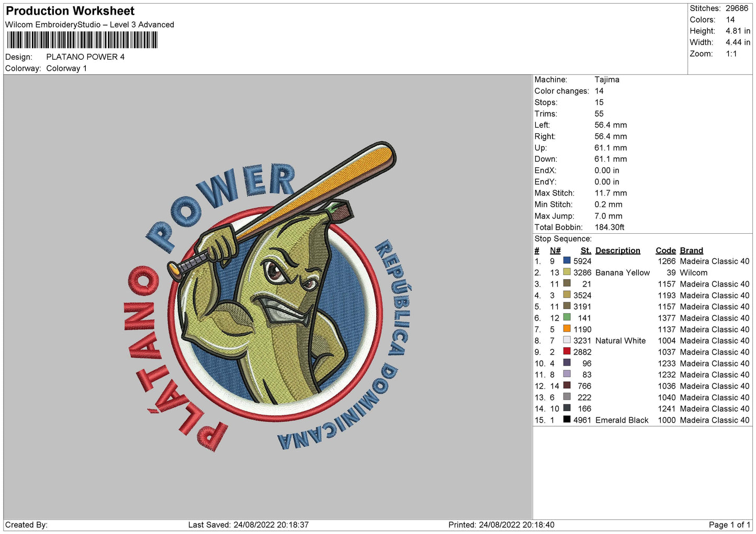The width and height of the screenshot is (756, 534).
Task: Click the 'N#' column header
Action: 555,251
